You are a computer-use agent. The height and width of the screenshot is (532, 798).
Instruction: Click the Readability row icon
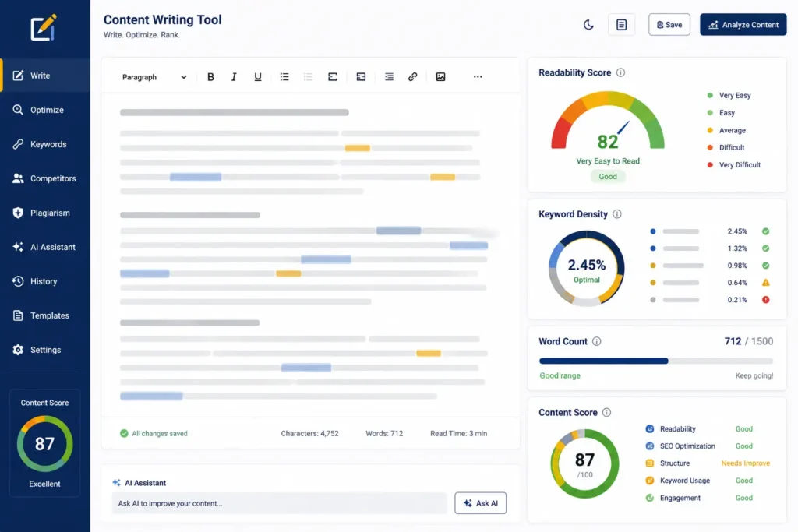[649, 428]
